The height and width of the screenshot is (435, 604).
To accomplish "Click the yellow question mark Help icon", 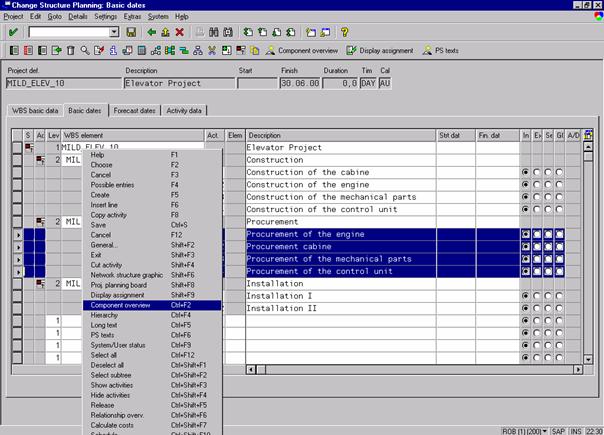I will click(x=345, y=32).
